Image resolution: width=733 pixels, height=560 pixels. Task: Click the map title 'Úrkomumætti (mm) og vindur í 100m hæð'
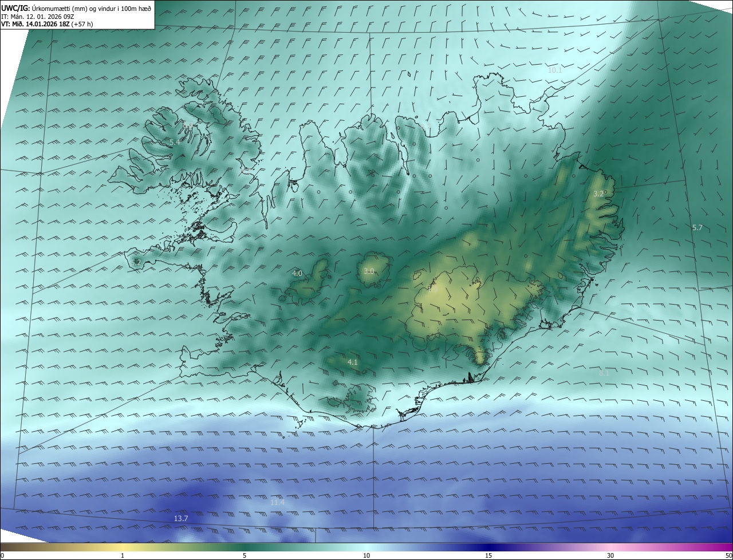(91, 8)
